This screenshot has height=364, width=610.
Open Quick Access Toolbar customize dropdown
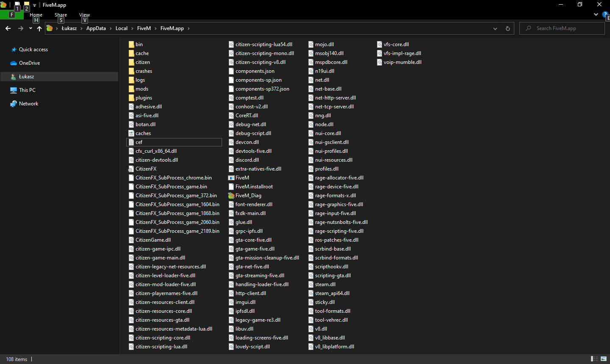point(35,5)
